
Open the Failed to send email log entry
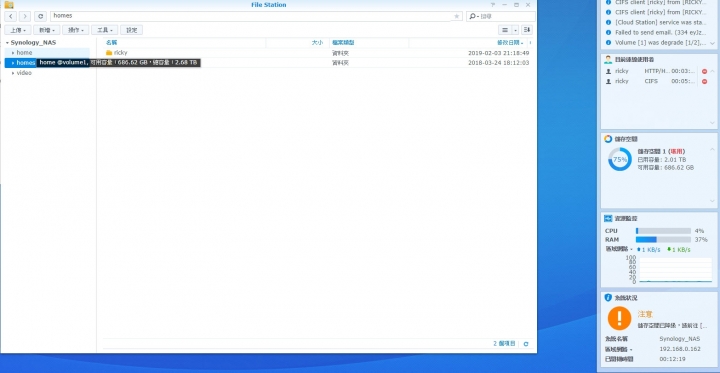[660, 32]
